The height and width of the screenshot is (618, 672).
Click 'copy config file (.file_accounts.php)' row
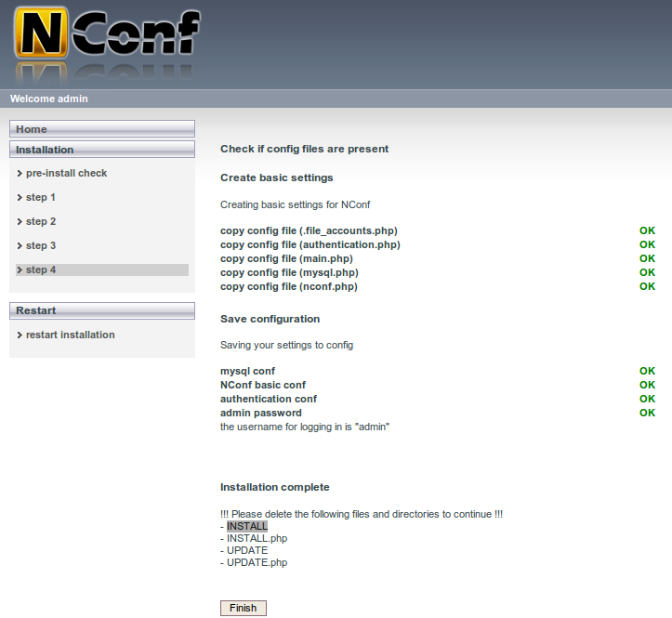309,230
